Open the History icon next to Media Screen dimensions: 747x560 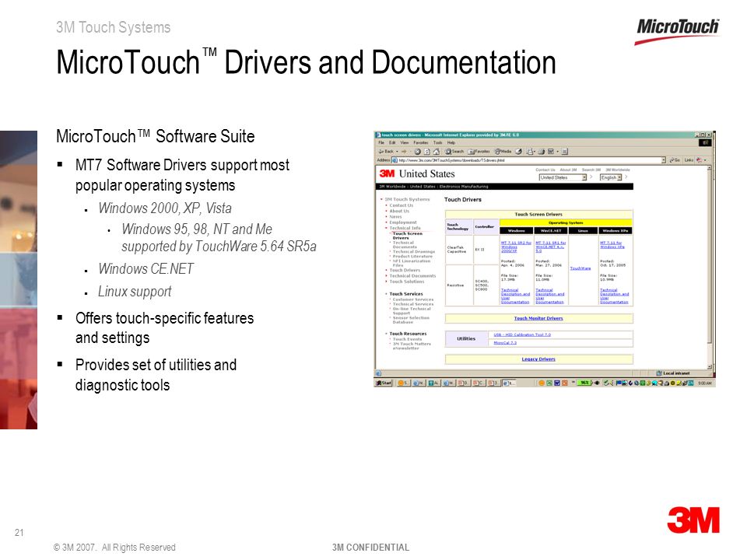point(518,152)
